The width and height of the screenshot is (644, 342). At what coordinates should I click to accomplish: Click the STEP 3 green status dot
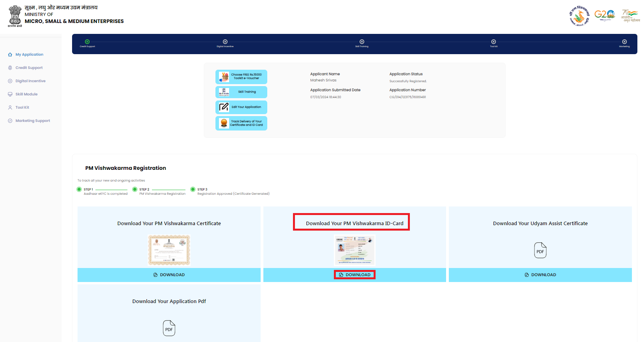193,189
